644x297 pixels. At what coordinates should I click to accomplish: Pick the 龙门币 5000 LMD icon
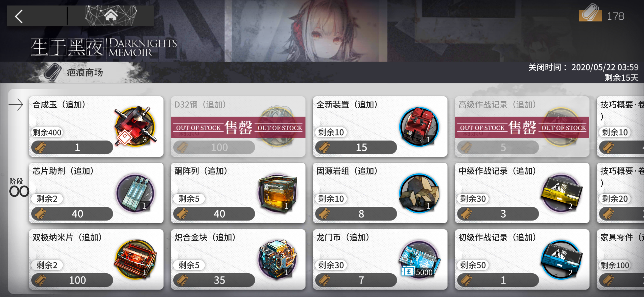pos(419,259)
